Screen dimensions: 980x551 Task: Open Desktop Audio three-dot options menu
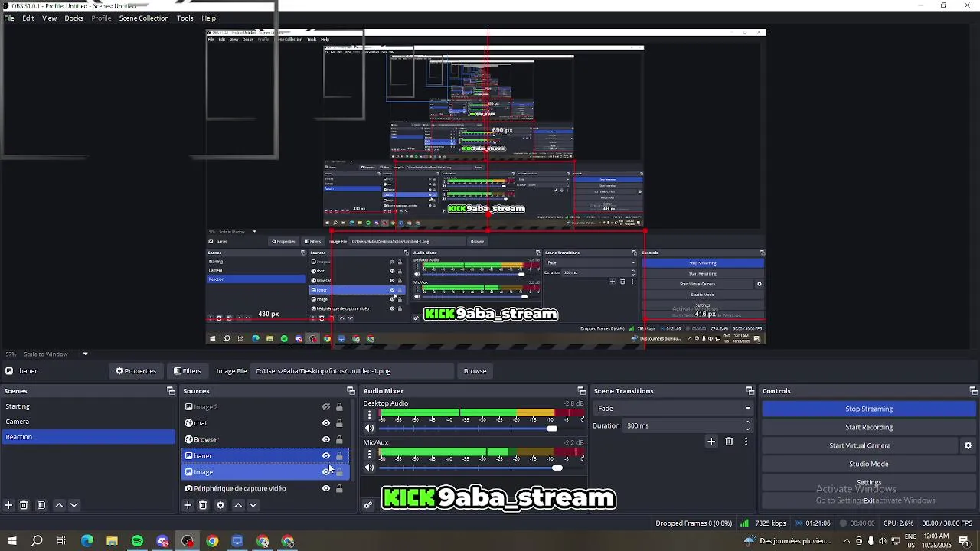pos(369,415)
